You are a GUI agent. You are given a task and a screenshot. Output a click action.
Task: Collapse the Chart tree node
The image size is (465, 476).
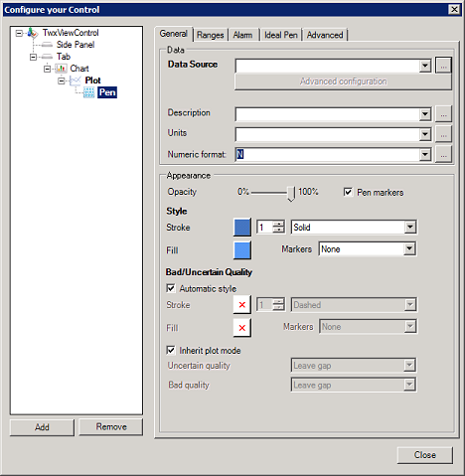click(48, 69)
